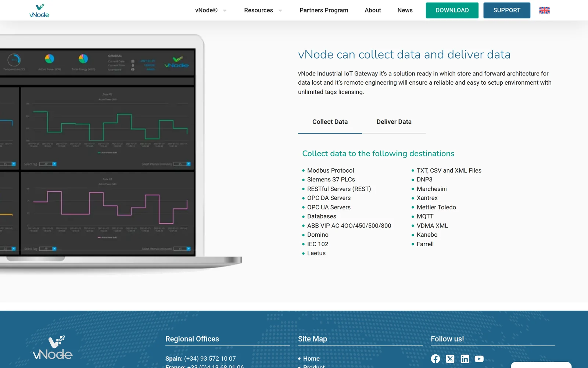Image resolution: width=588 pixels, height=368 pixels.
Task: Click the 'OPC DA Servers' list item
Action: (x=329, y=198)
